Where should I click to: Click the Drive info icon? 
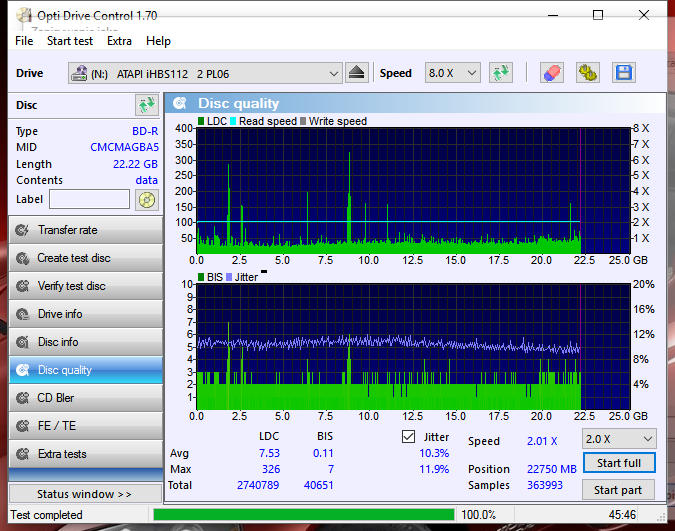click(x=22, y=314)
